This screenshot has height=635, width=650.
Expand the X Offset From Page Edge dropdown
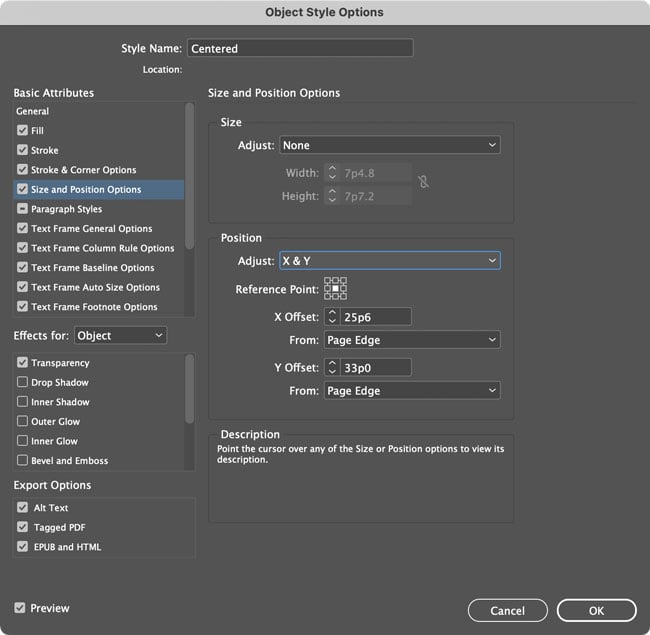coord(411,340)
